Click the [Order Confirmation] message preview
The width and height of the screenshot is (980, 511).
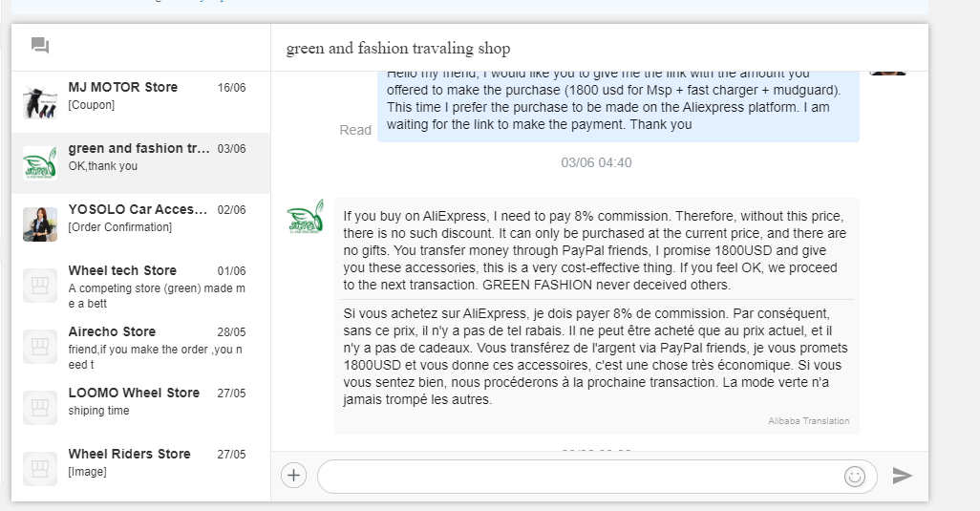click(120, 227)
